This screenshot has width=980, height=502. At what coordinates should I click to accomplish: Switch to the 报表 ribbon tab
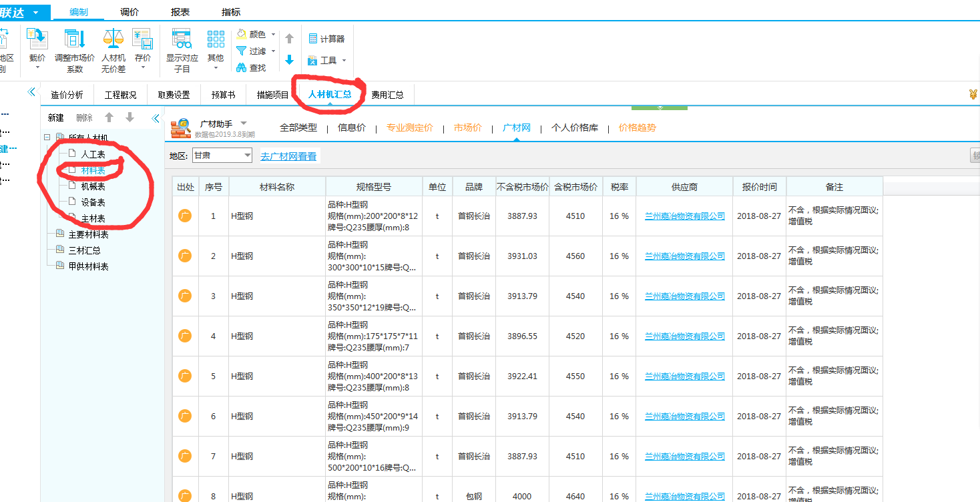tap(180, 12)
